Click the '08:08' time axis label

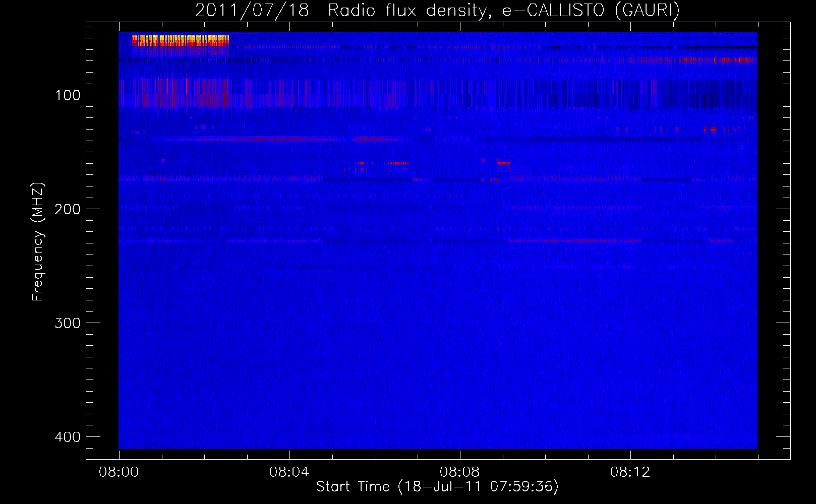point(460,472)
